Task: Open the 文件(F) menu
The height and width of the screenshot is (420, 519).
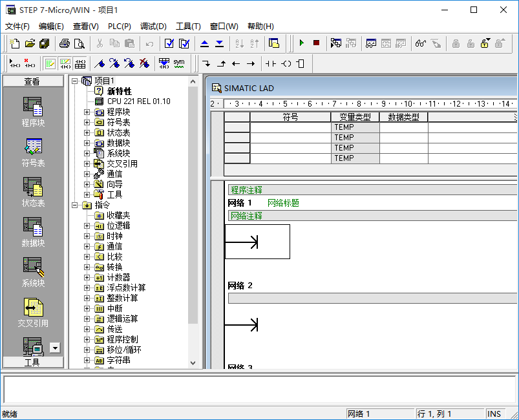Action: 17,26
